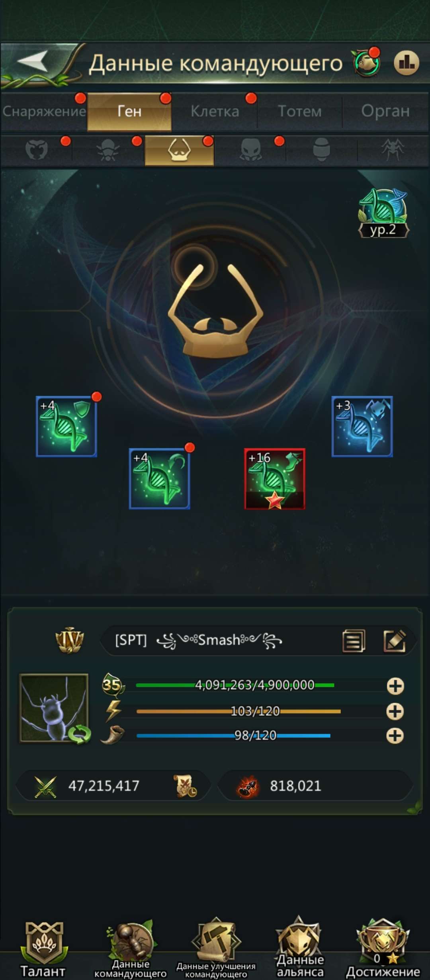Select the +4 claw gene slot

click(x=160, y=479)
